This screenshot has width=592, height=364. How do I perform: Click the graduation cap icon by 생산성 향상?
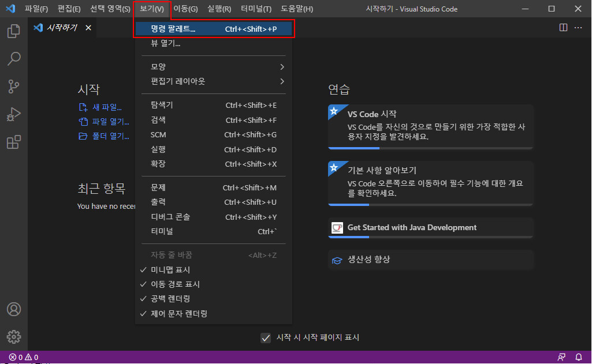click(337, 260)
